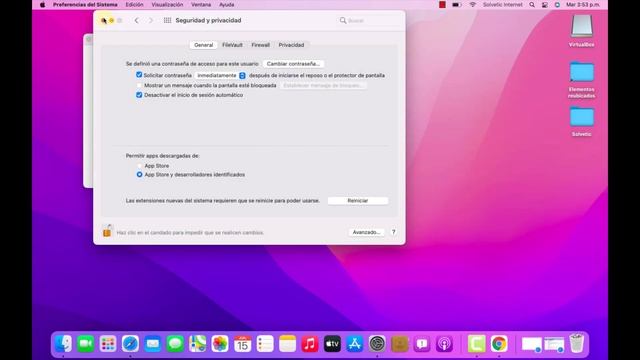
Task: Toggle Desactivar el inicio de sesión automático
Action: click(139, 95)
